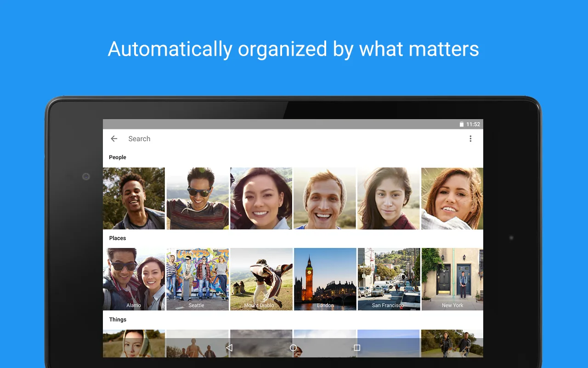Image resolution: width=588 pixels, height=368 pixels.
Task: Tap the square recent apps button
Action: click(356, 348)
